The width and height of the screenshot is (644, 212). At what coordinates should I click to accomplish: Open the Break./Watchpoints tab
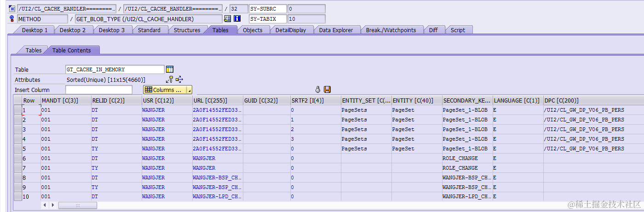391,30
